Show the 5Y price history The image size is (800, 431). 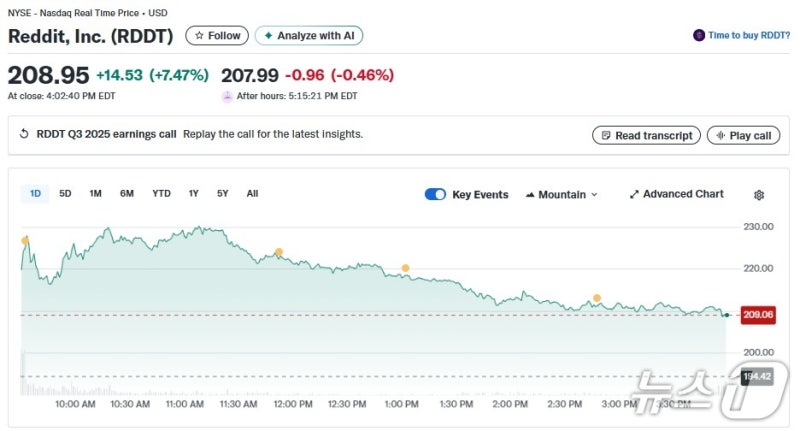click(x=222, y=194)
